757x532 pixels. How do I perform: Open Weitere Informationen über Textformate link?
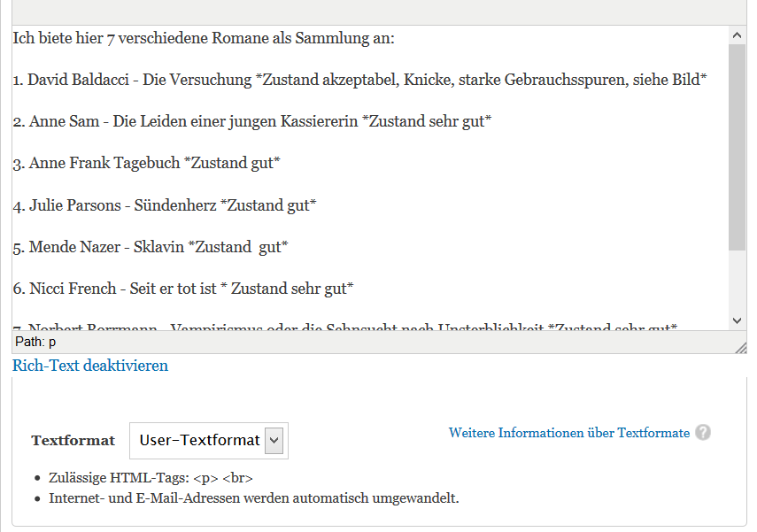(568, 433)
